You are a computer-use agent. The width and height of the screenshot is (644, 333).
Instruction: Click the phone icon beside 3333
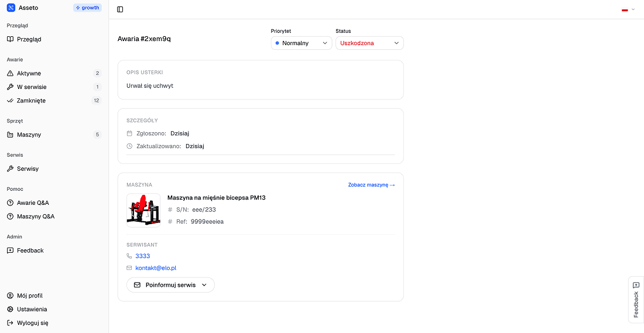pos(129,256)
